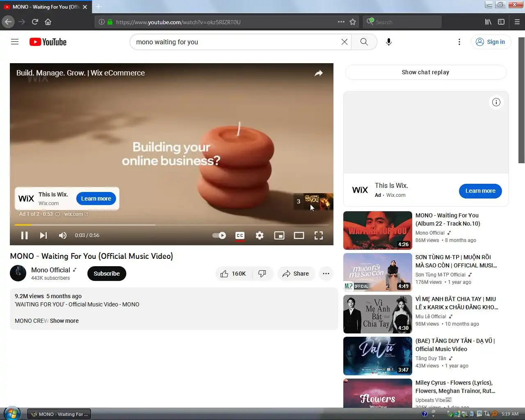Click Show chat replay

[x=426, y=72]
